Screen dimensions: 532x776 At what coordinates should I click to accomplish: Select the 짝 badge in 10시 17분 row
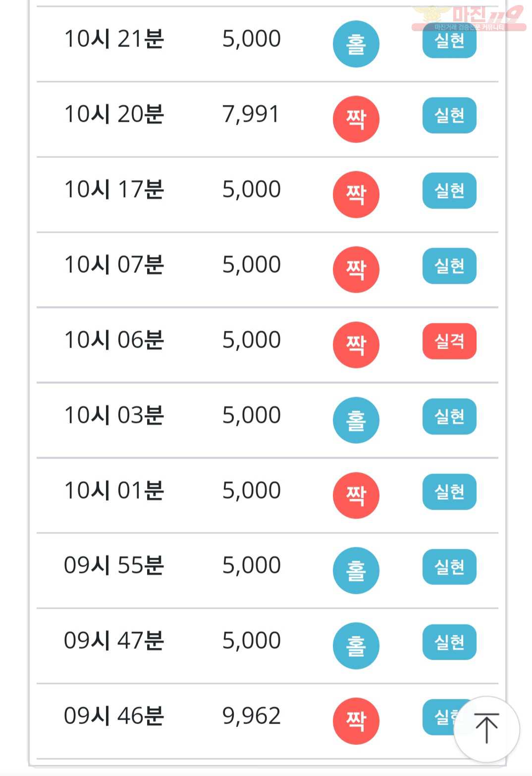coord(356,195)
